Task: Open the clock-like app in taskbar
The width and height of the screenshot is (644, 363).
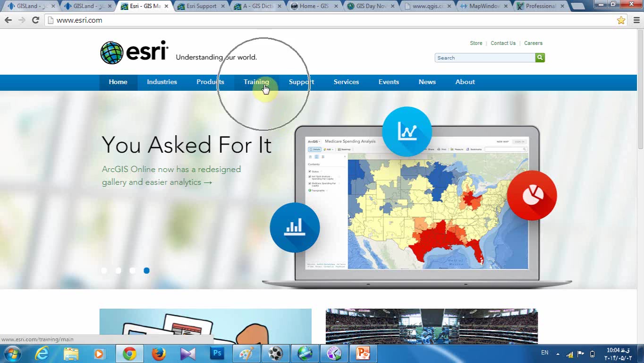Action: click(x=334, y=354)
